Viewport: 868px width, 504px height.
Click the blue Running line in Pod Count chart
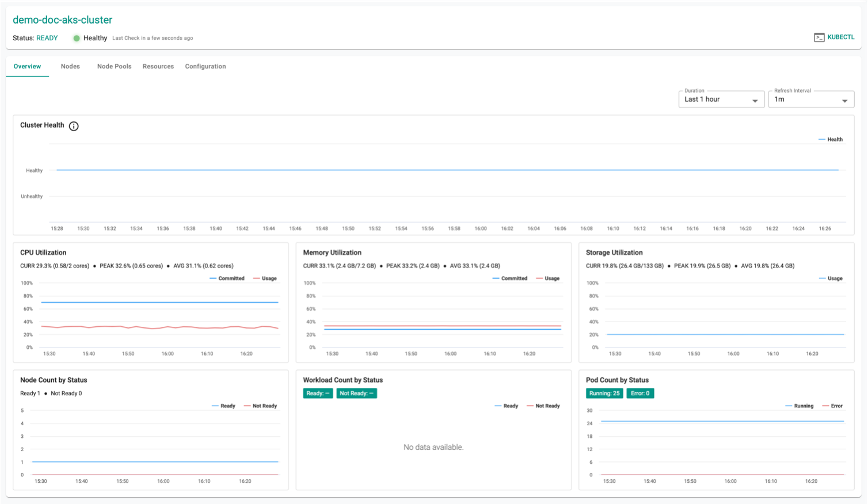click(x=722, y=421)
